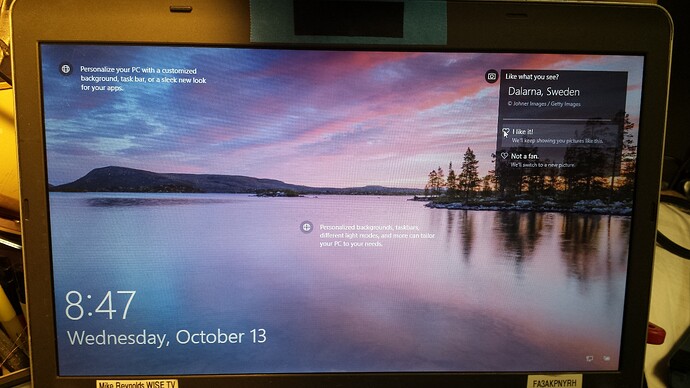Click the "Like what you see?" heading

(x=532, y=77)
